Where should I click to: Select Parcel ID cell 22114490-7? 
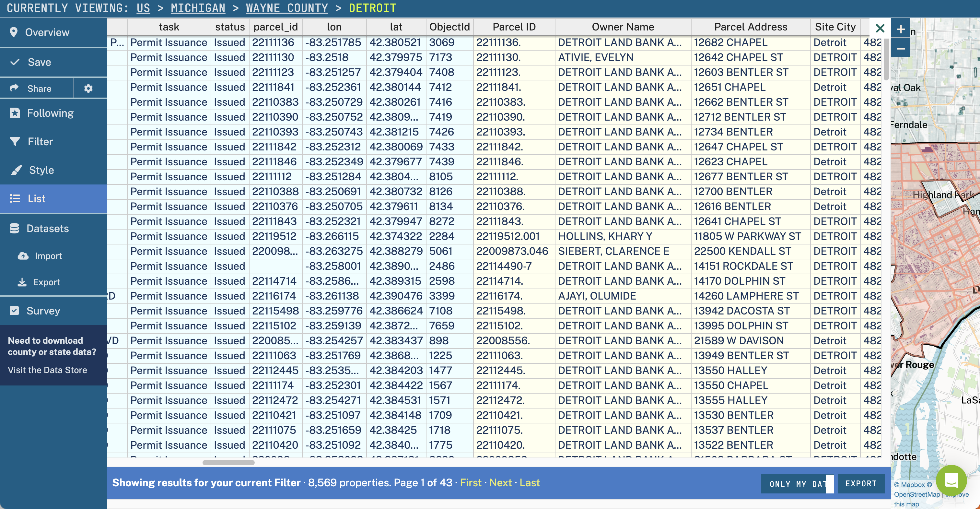514,266
